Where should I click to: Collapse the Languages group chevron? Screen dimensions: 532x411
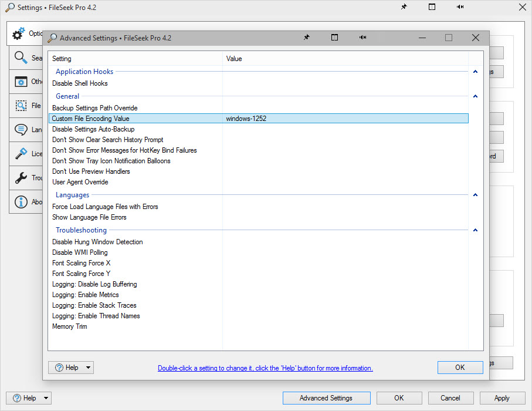[475, 195]
